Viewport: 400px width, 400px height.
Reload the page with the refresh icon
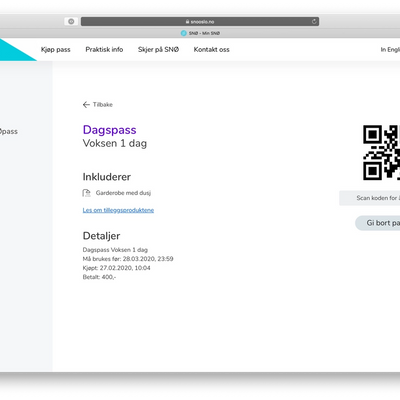(314, 22)
